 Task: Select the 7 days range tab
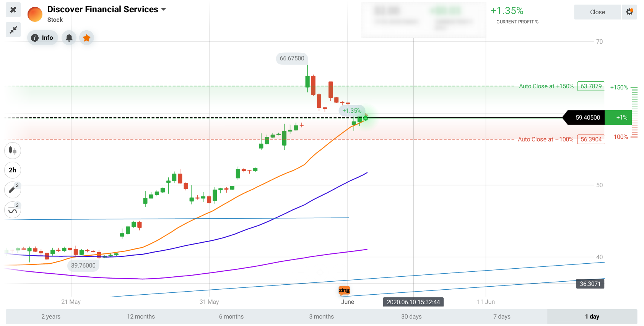pos(502,317)
